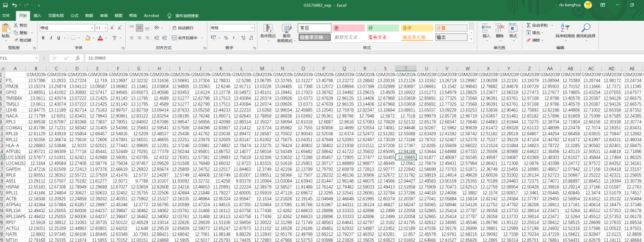644x242 pixels.
Task: Apply the Calculation (计算) cell style
Action: [451, 28]
